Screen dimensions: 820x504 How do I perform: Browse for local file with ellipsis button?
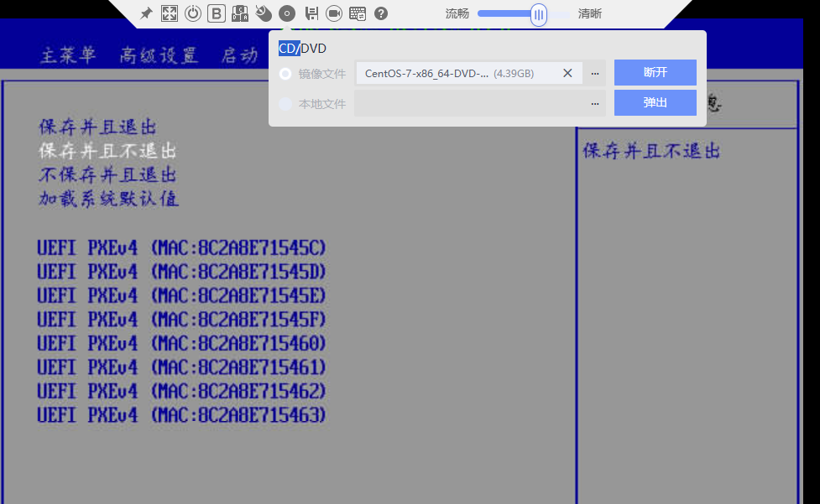pos(594,103)
